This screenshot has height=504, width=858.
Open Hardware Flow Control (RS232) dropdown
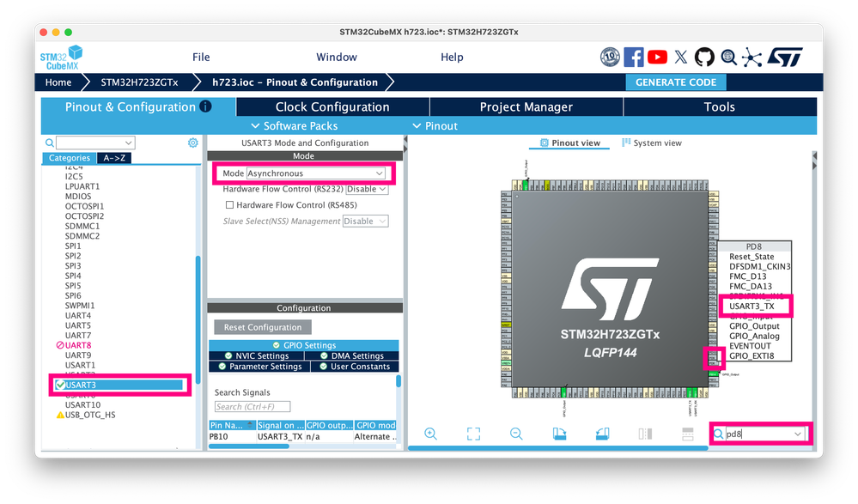[367, 190]
